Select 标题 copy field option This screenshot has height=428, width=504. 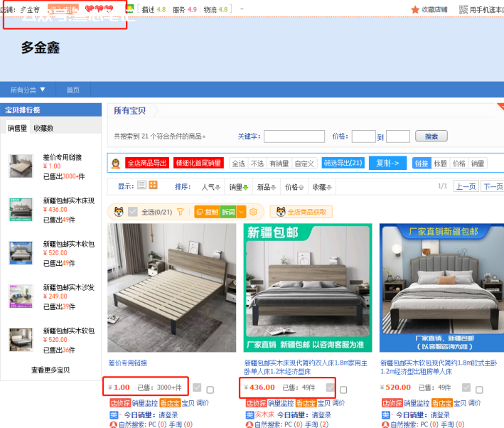point(440,164)
